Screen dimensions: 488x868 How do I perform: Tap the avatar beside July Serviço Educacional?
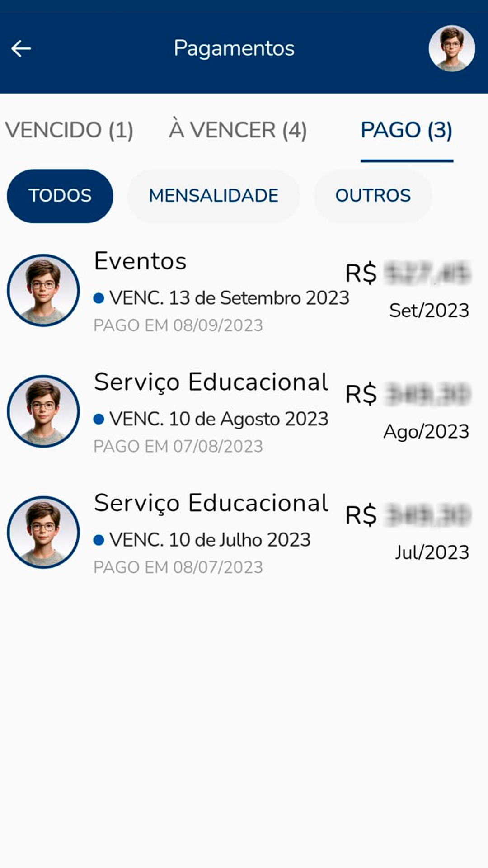click(43, 532)
